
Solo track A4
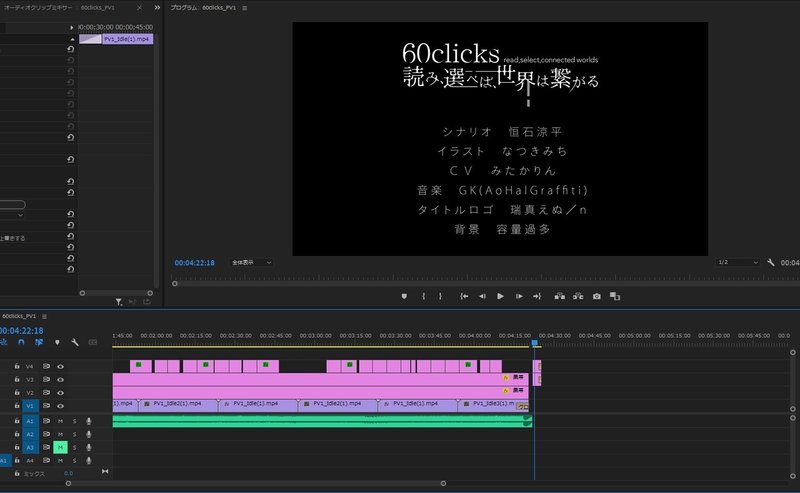pyautogui.click(x=74, y=460)
